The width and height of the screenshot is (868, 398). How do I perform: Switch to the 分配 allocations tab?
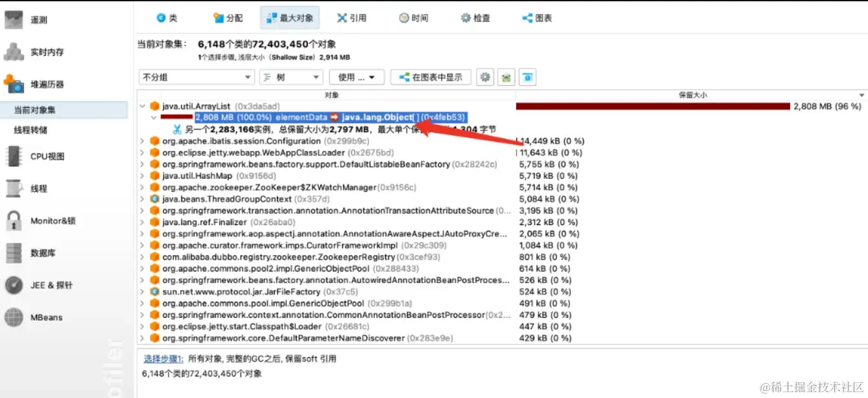[228, 18]
